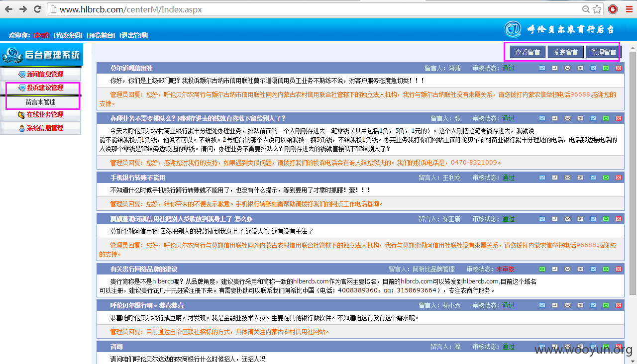Screen dimensions: 637x364
Task: Expand the 系统信息管理 sidebar section
Action: tap(40, 128)
